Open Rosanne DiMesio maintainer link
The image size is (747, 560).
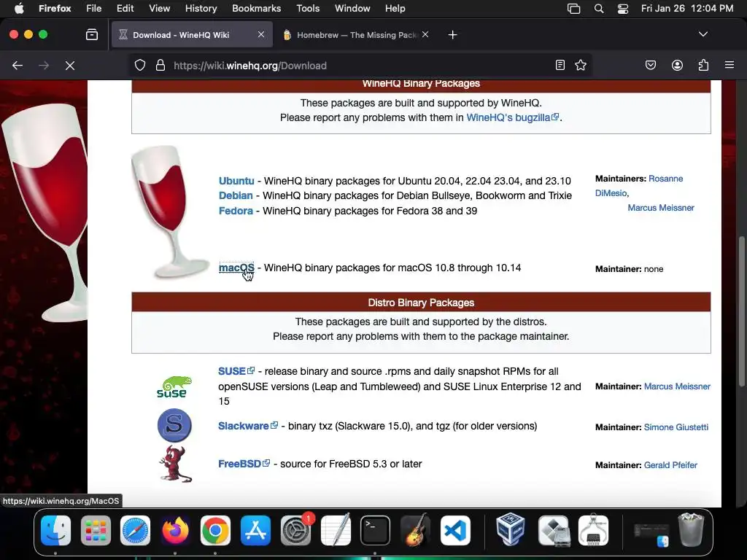click(639, 186)
